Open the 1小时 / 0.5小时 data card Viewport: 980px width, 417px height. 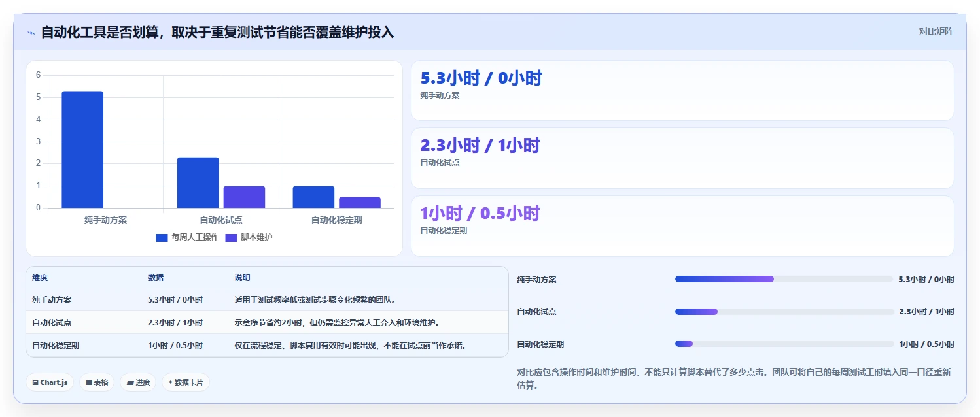[x=682, y=226]
